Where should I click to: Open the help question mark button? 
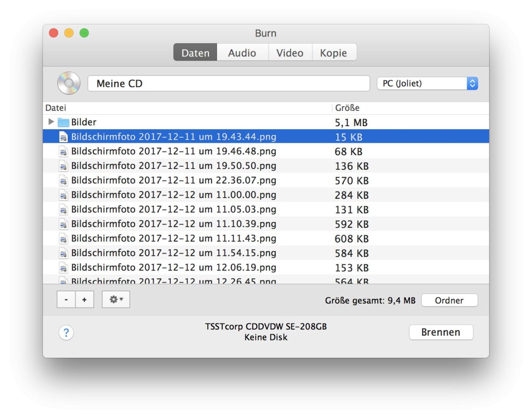pyautogui.click(x=66, y=333)
